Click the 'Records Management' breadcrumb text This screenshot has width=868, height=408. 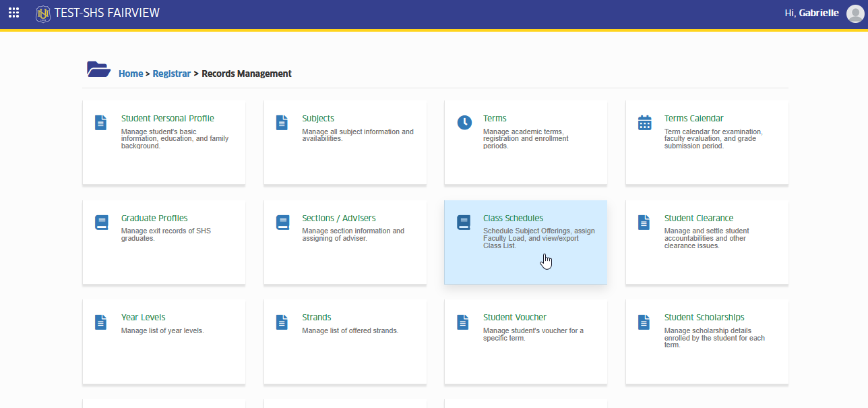247,74
